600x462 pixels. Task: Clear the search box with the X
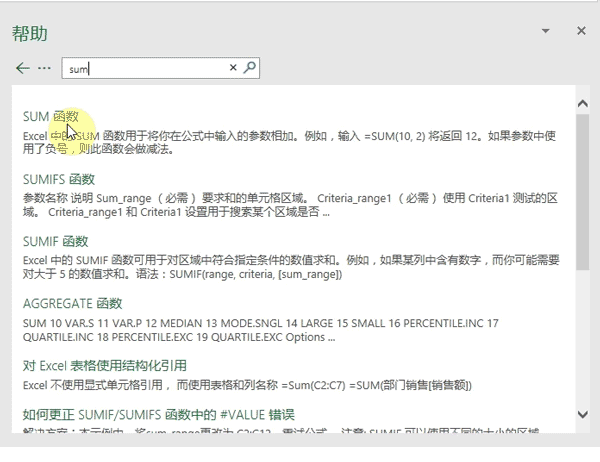coord(233,68)
